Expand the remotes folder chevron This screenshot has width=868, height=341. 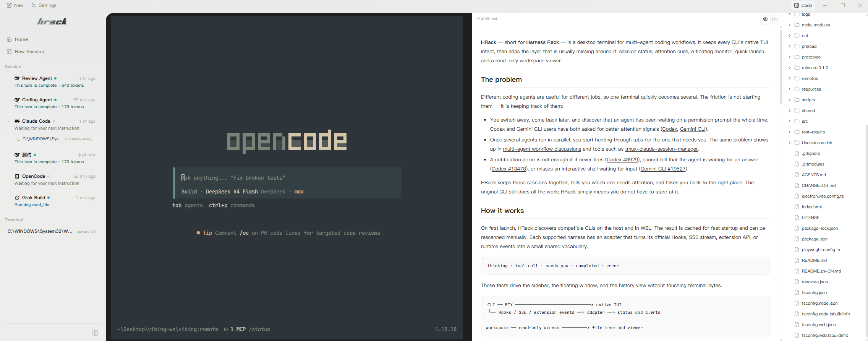(790, 78)
